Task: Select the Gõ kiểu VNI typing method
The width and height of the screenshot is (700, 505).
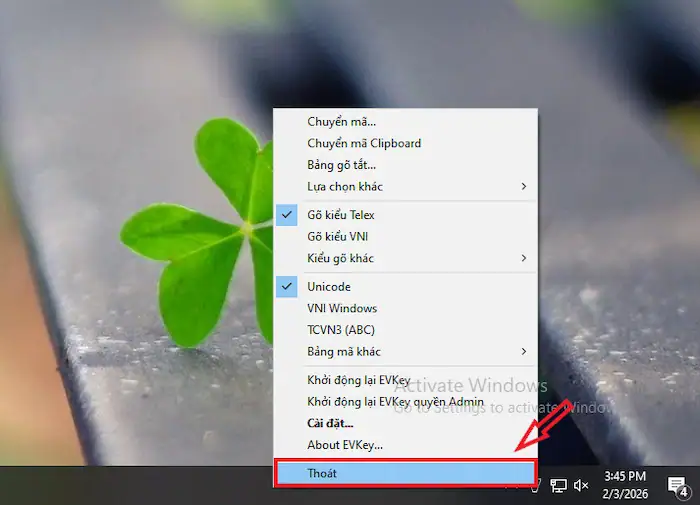Action: click(337, 236)
